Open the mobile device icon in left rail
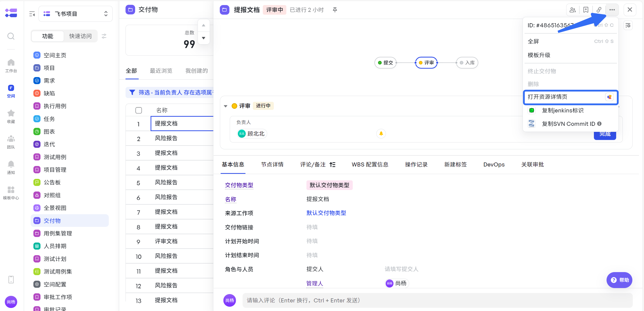This screenshot has height=311, width=644. coord(11,279)
